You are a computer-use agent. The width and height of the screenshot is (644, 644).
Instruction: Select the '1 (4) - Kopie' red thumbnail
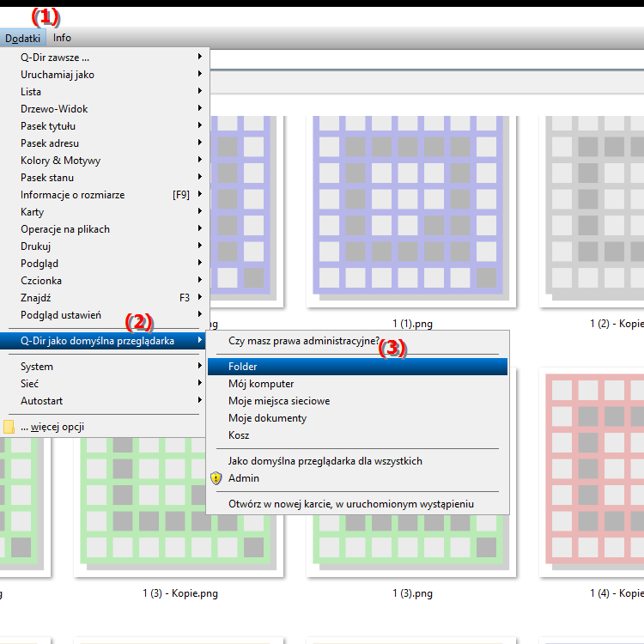coord(592,472)
